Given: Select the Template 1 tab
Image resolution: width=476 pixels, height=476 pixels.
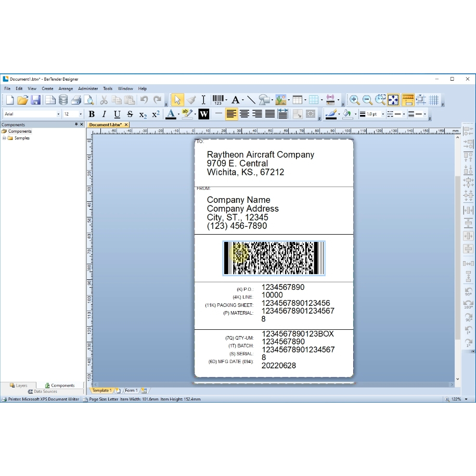Looking at the screenshot, I should click(x=101, y=390).
